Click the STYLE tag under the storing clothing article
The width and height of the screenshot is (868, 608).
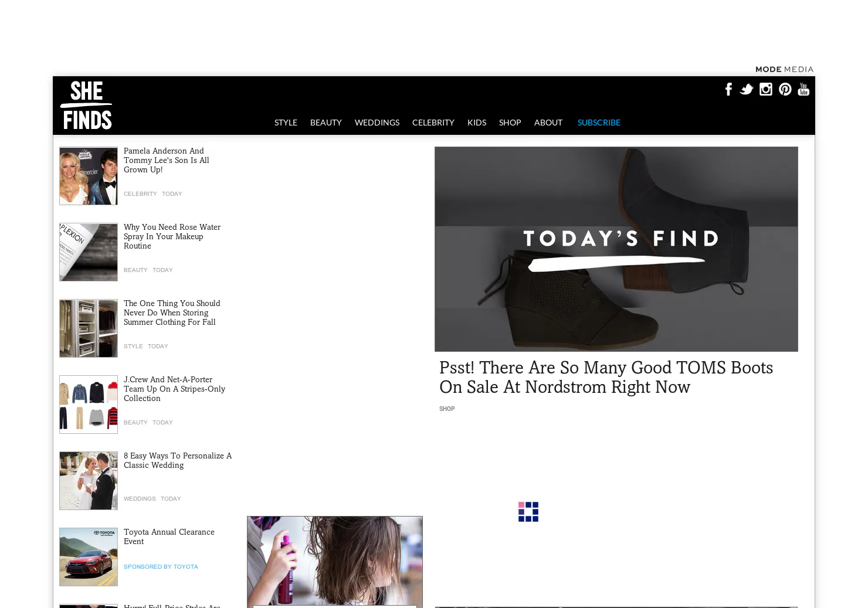pyautogui.click(x=133, y=347)
